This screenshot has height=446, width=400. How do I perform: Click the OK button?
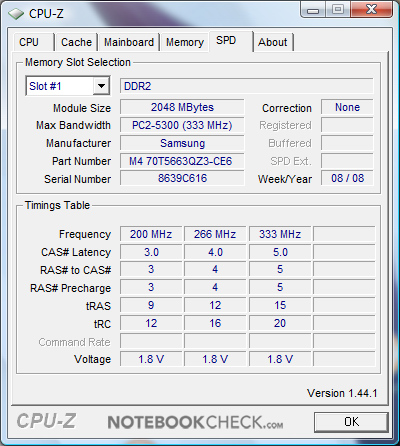tap(351, 422)
